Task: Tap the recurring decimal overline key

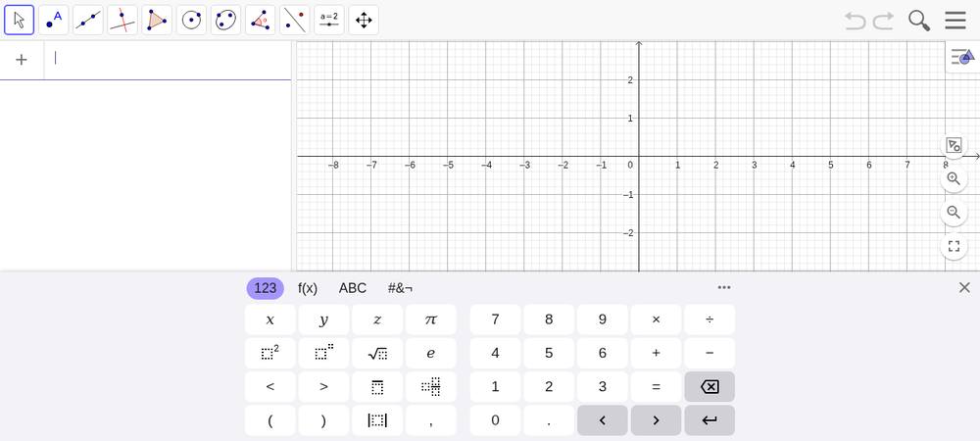Action: pos(377,387)
